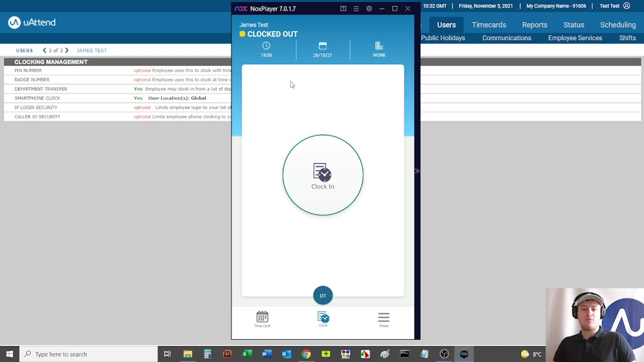Open the Status menu in uAttend

[574, 25]
